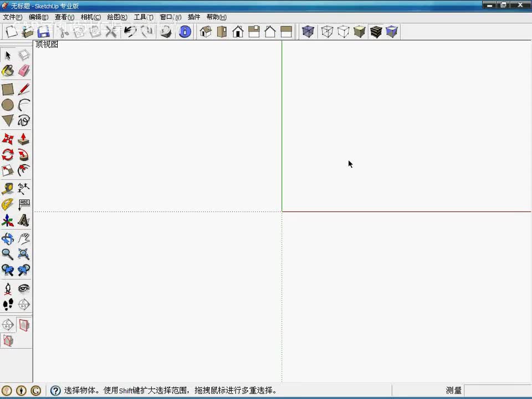This screenshot has height=399, width=532.
Task: Select Hidden Line face style
Action: point(344,32)
